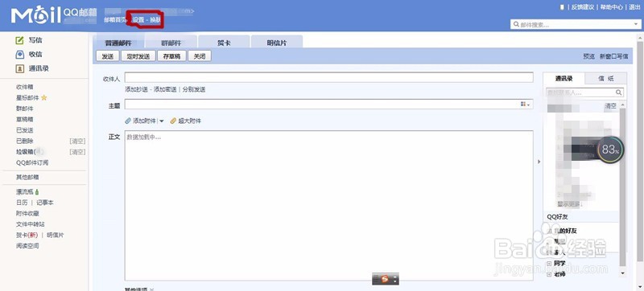The width and height of the screenshot is (644, 291).
Task: Open the 已删除 deleted folder
Action: (25, 141)
